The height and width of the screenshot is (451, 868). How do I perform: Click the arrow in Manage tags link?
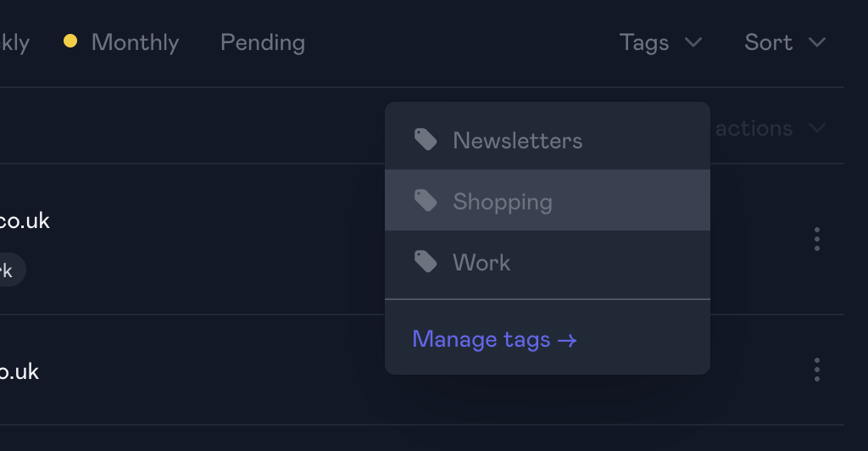[x=567, y=341]
